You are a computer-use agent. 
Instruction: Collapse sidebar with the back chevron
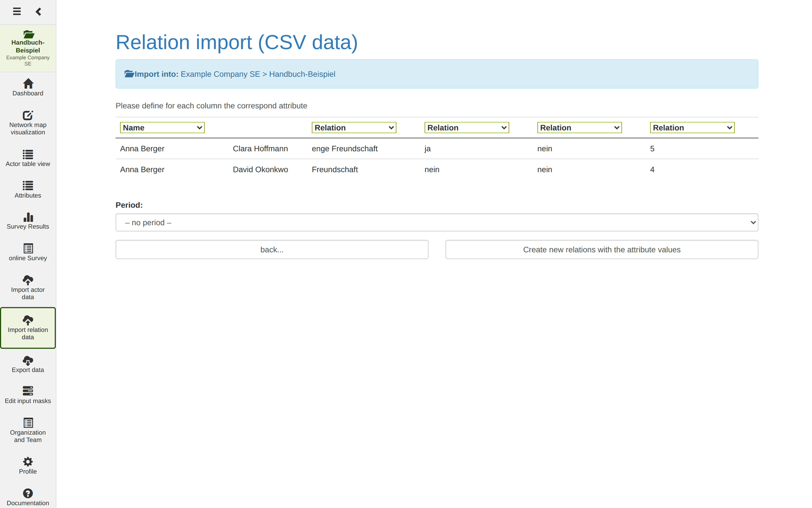(x=38, y=11)
